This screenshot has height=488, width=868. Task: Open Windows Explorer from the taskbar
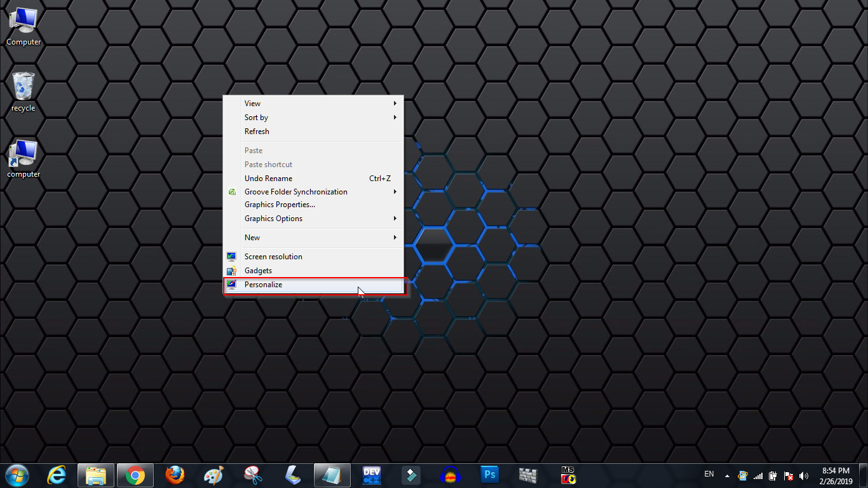(96, 475)
